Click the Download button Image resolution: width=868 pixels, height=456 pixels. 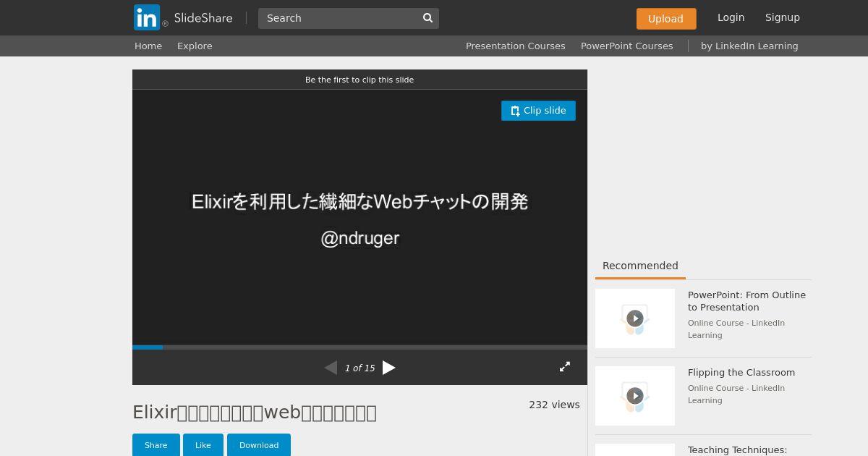tap(259, 445)
